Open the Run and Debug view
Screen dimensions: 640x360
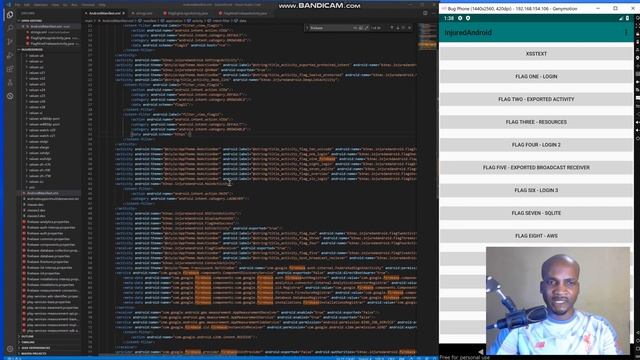pyautogui.click(x=10, y=56)
